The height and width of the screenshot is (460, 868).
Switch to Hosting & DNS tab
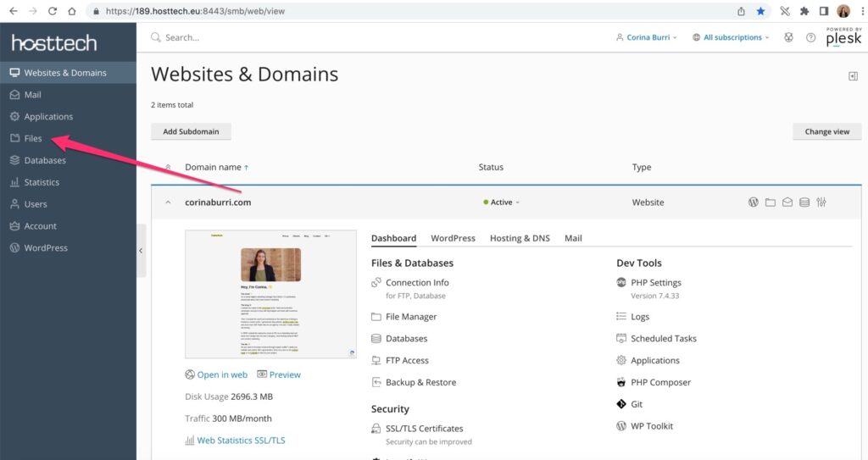[x=520, y=238]
